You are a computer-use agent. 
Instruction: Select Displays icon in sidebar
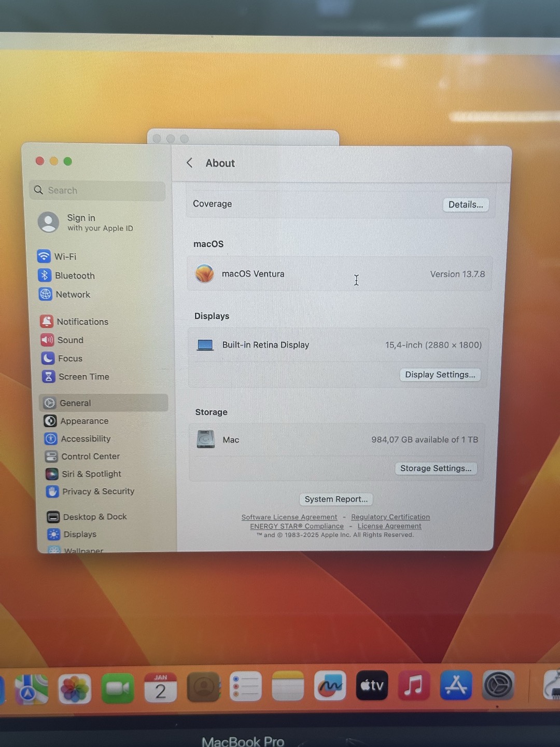(53, 534)
